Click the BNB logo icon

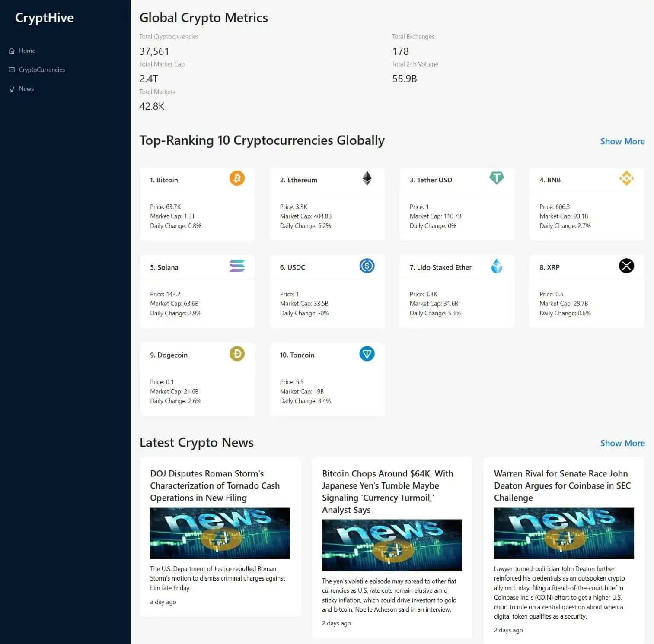click(626, 178)
